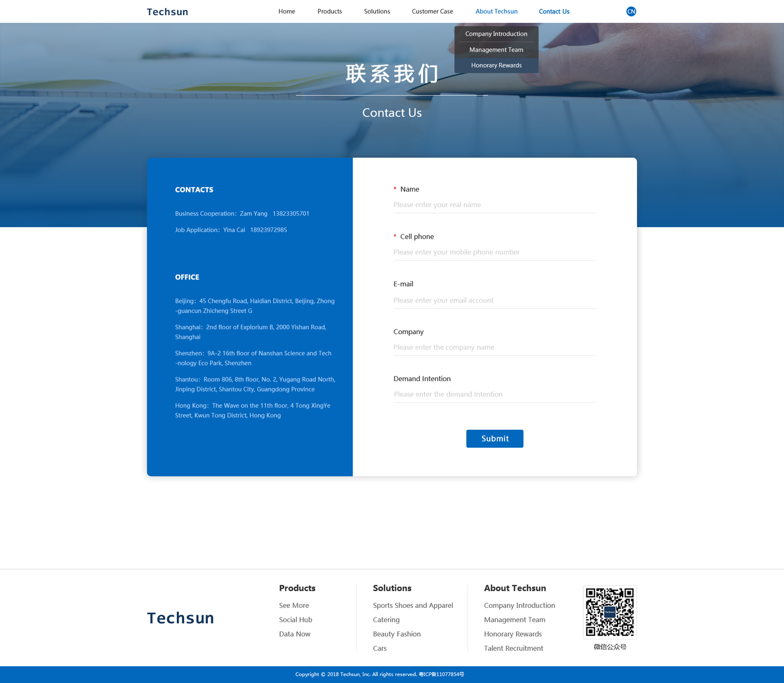Click the Beijing office address
The height and width of the screenshot is (683, 784).
tap(255, 306)
